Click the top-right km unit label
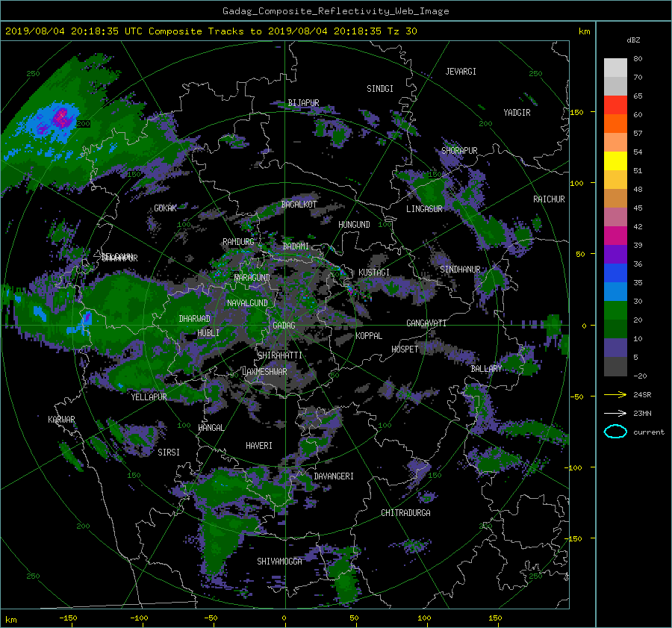The height and width of the screenshot is (628, 672). [x=584, y=31]
